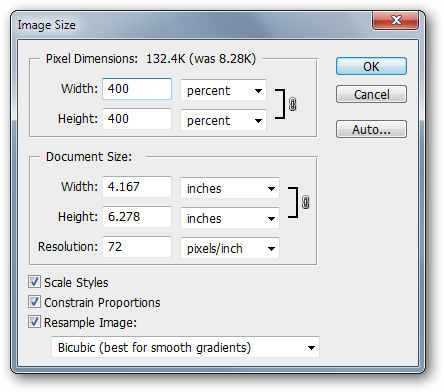Viewport: 444px width, 392px height.
Task: Click the document size chain link icon
Action: click(x=305, y=202)
